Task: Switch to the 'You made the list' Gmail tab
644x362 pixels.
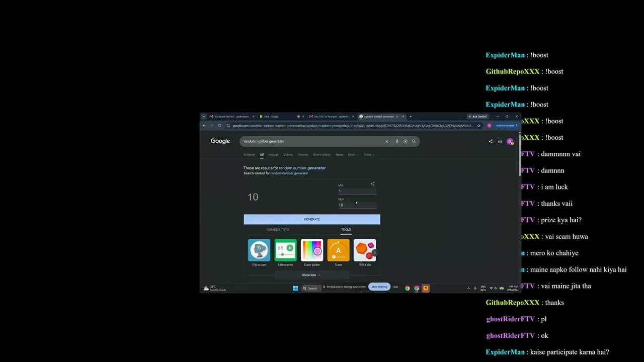Action: [x=232, y=117]
